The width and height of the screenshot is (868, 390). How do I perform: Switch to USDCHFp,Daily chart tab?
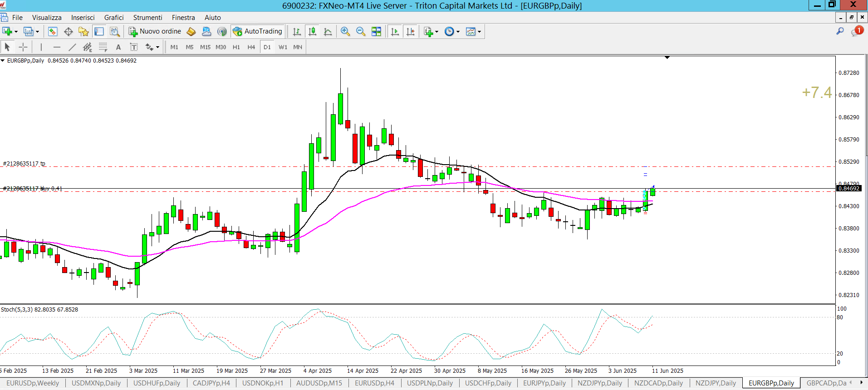(488, 383)
